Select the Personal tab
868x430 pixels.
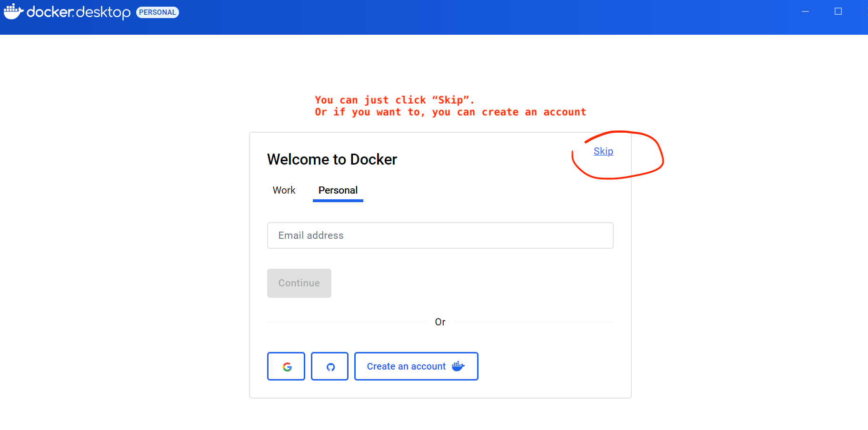(x=338, y=190)
